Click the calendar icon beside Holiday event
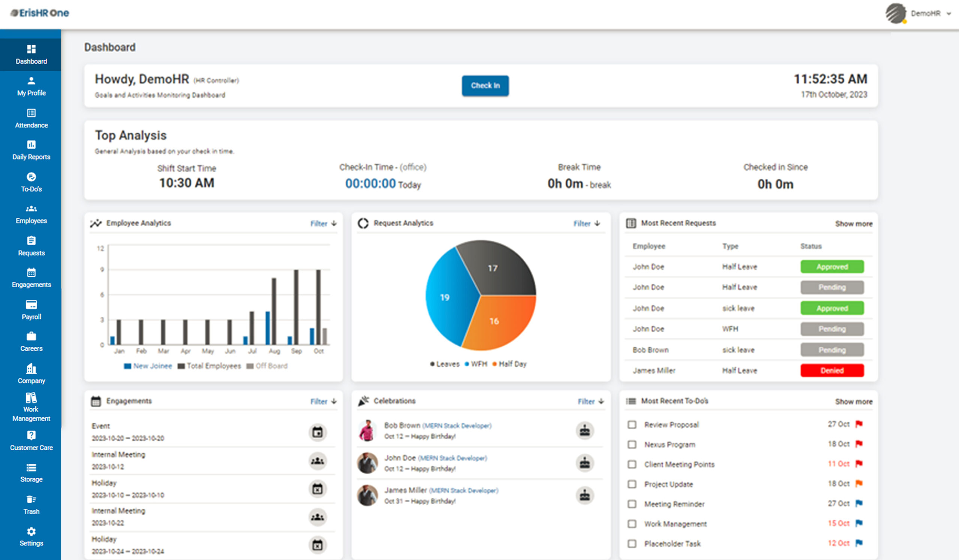This screenshot has height=560, width=959. tap(318, 489)
